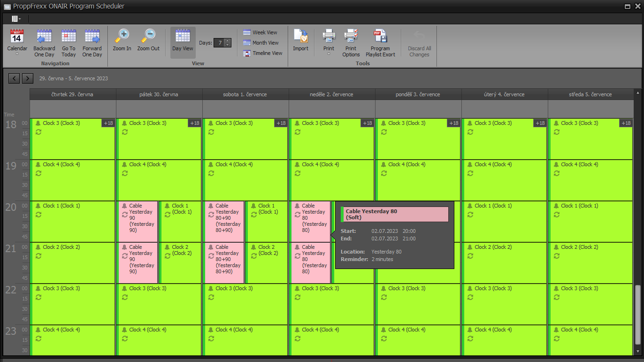Screen dimensions: 644x362
Task: Click recurrence icon on Thursday's 21:00 Clock 2
Action: (38, 256)
